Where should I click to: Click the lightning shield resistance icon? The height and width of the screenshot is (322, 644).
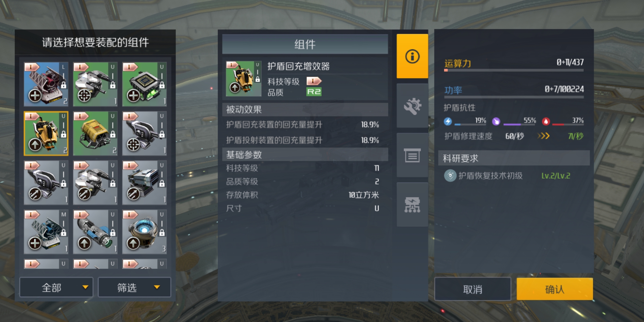[x=448, y=121]
